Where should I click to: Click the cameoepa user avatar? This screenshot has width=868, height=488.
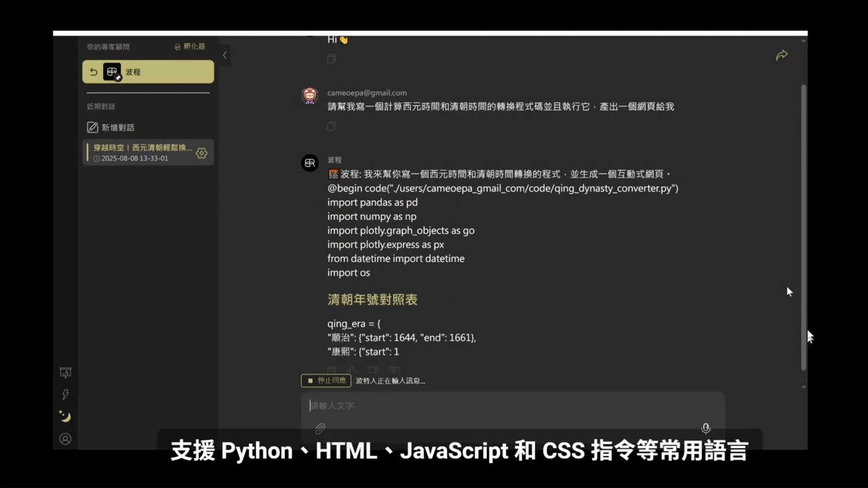(x=310, y=96)
